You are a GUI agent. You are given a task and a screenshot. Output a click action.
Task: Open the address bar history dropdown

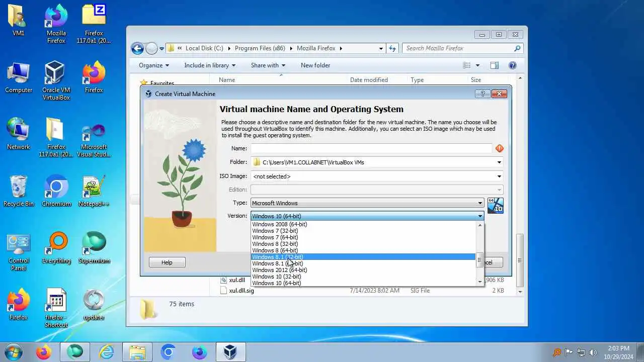pyautogui.click(x=381, y=48)
